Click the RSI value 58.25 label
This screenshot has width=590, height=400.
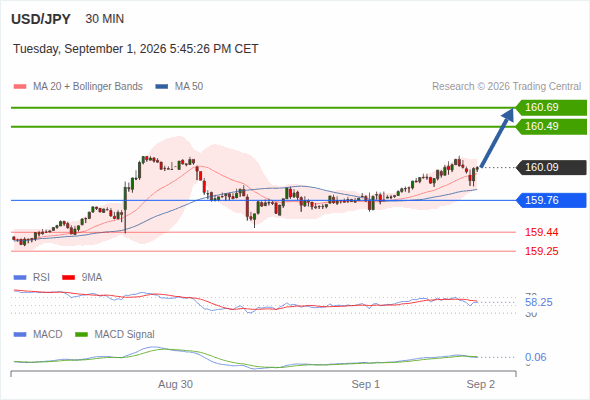pyautogui.click(x=538, y=302)
